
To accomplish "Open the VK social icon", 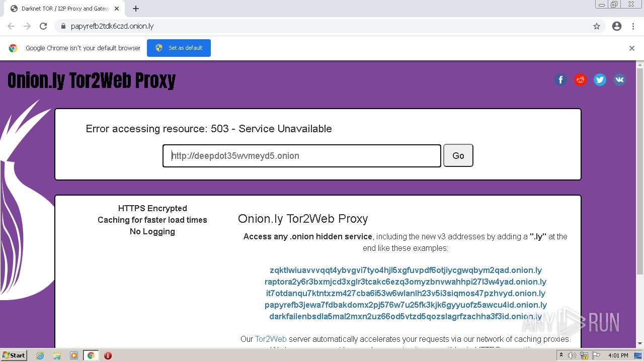I will pyautogui.click(x=619, y=79).
